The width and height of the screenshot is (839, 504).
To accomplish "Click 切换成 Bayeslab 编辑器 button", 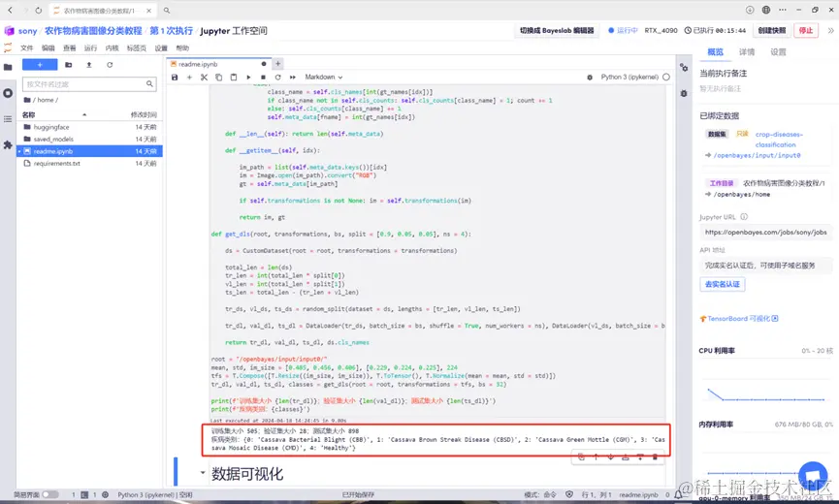I will tap(557, 30).
